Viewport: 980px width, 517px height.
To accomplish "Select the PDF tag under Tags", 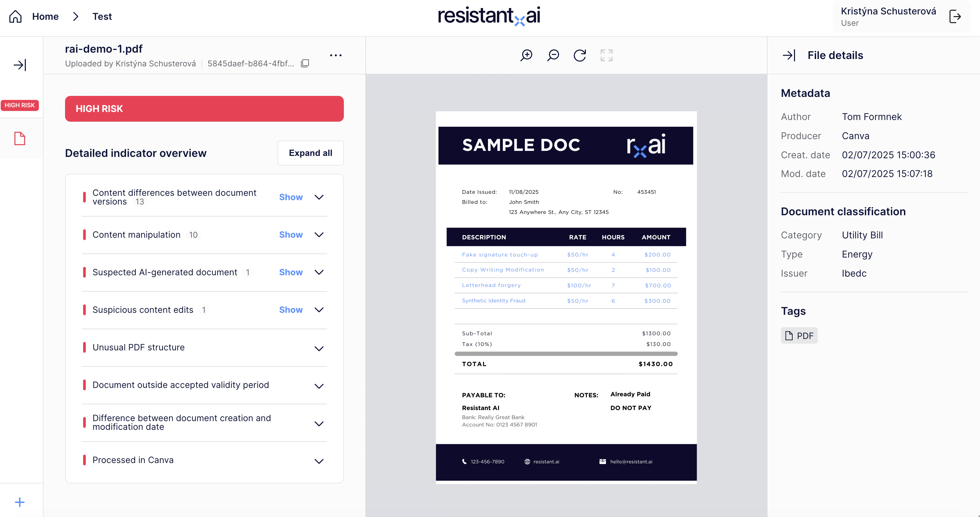I will (x=799, y=335).
